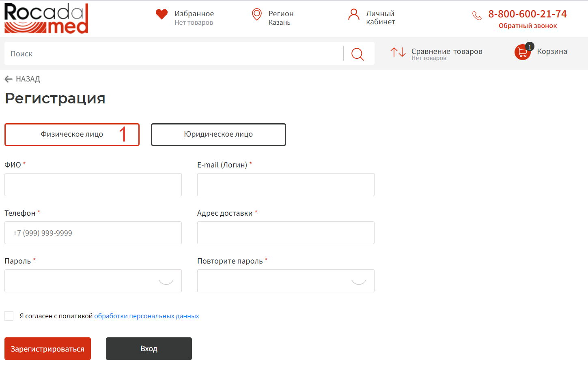Viewport: 588px width, 371px height.
Task: Focus the ФИО input field
Action: (x=93, y=185)
